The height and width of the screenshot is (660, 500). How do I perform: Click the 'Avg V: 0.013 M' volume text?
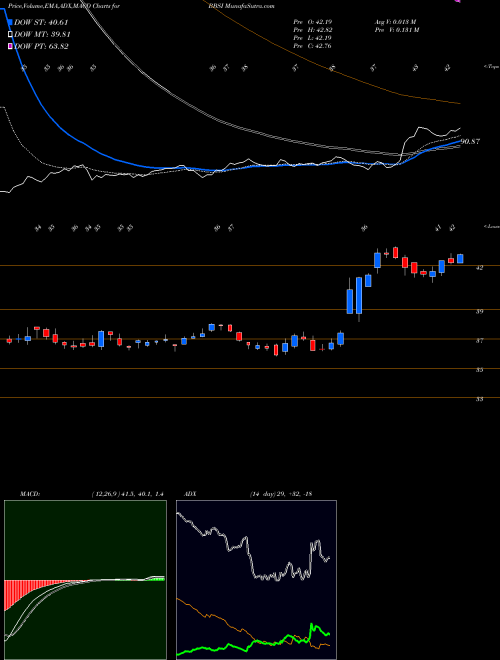[395, 22]
